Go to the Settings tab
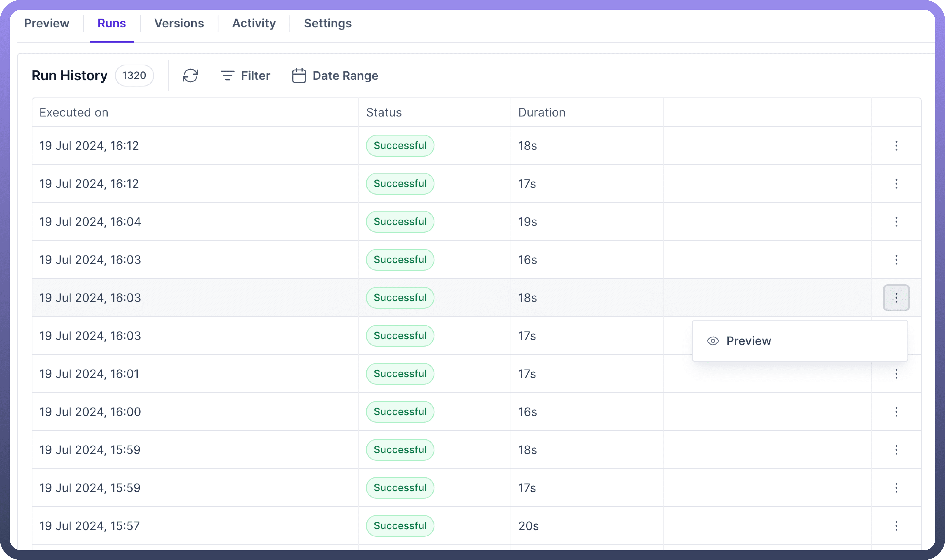Viewport: 945px width, 560px height. (x=327, y=23)
